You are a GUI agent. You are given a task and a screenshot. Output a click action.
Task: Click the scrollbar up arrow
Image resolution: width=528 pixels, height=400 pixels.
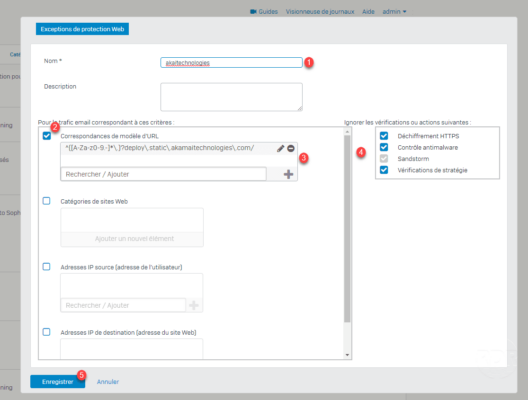[347, 132]
